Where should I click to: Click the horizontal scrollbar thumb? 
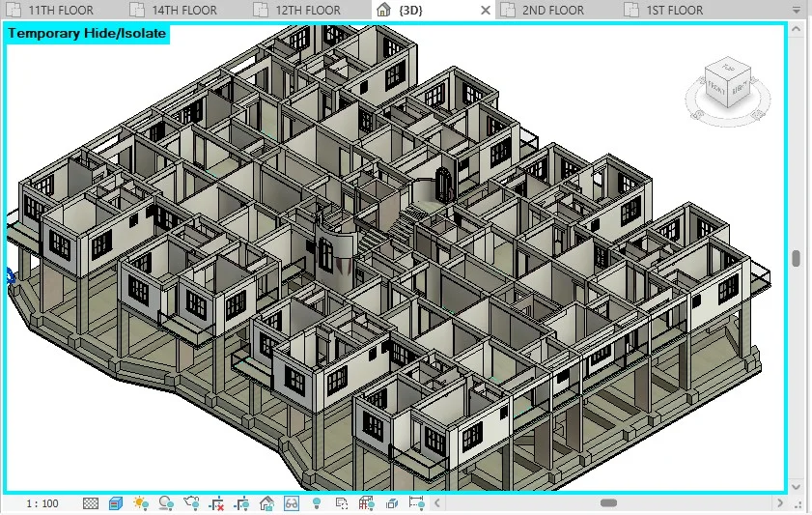click(608, 502)
